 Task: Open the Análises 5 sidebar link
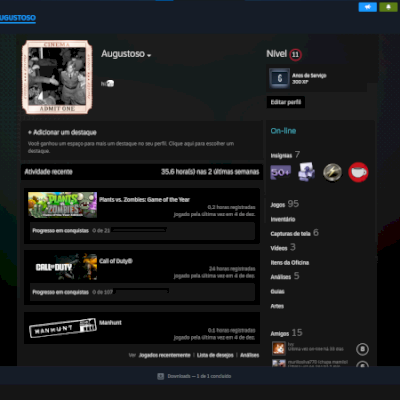tap(285, 276)
